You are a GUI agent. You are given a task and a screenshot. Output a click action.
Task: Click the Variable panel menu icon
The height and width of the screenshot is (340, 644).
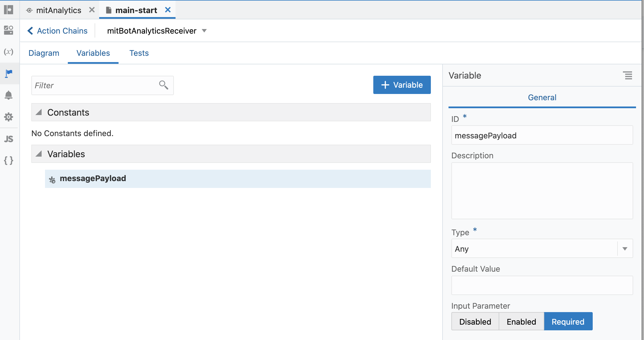click(x=627, y=75)
